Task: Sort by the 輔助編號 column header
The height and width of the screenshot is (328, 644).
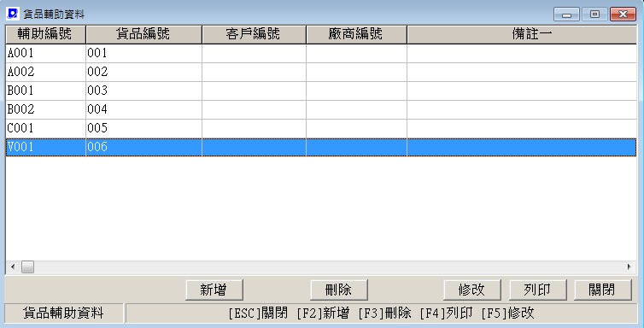Action: point(45,34)
